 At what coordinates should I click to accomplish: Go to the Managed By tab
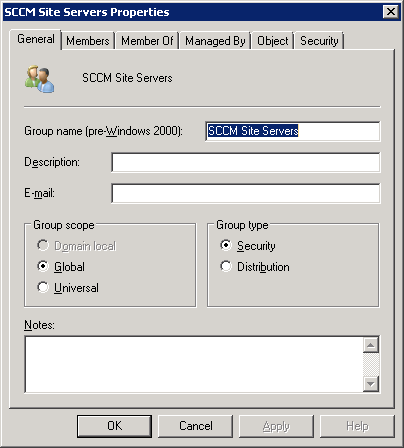coord(215,41)
